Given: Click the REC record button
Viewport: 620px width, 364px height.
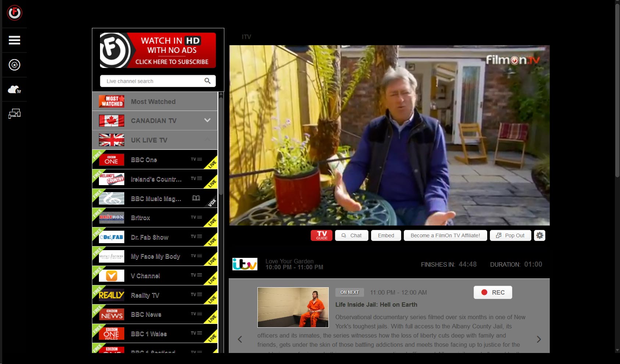Looking at the screenshot, I should (x=493, y=292).
